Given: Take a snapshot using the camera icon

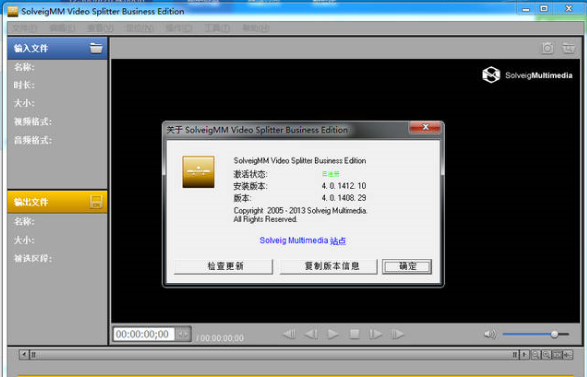Looking at the screenshot, I should point(547,48).
